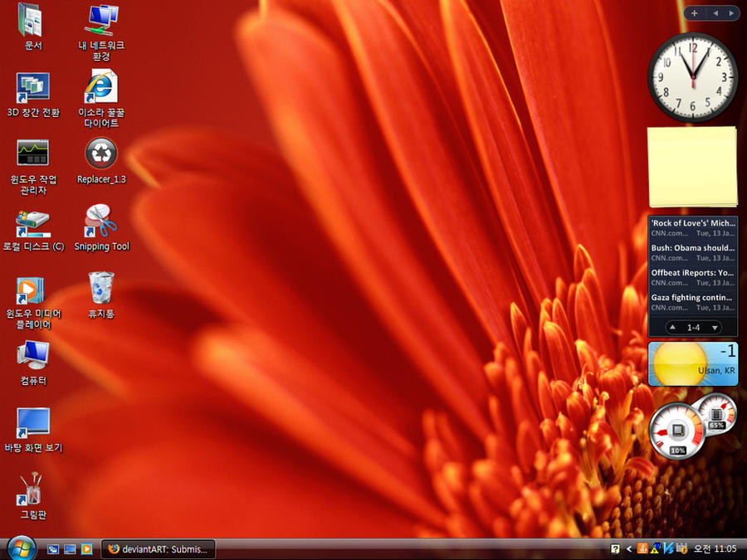747x560 pixels.
Task: Open the 문서 desktop icon
Action: click(x=32, y=27)
